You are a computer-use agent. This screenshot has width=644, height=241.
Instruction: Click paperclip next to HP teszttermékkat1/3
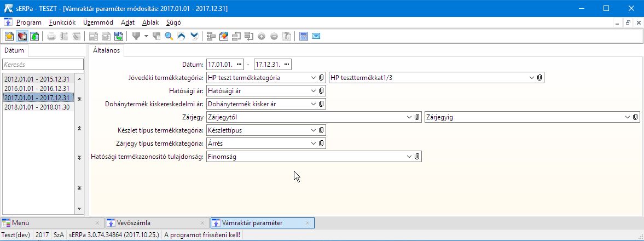[539, 78]
